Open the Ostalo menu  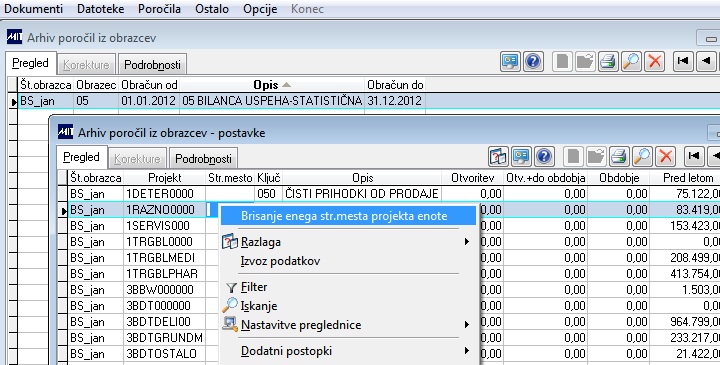coord(212,9)
